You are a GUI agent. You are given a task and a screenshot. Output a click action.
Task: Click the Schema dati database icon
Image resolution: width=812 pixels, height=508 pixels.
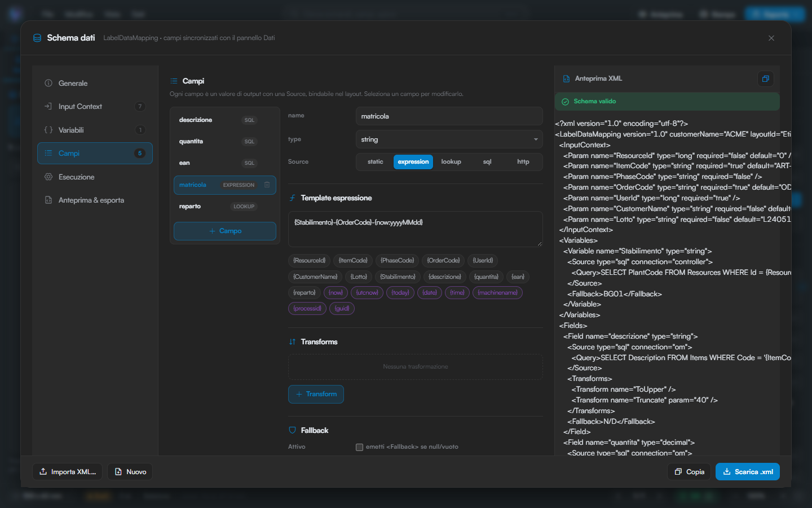[x=37, y=38]
